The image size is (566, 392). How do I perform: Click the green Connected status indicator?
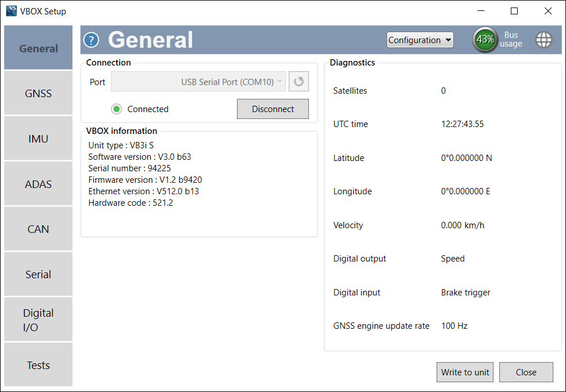pyautogui.click(x=116, y=109)
